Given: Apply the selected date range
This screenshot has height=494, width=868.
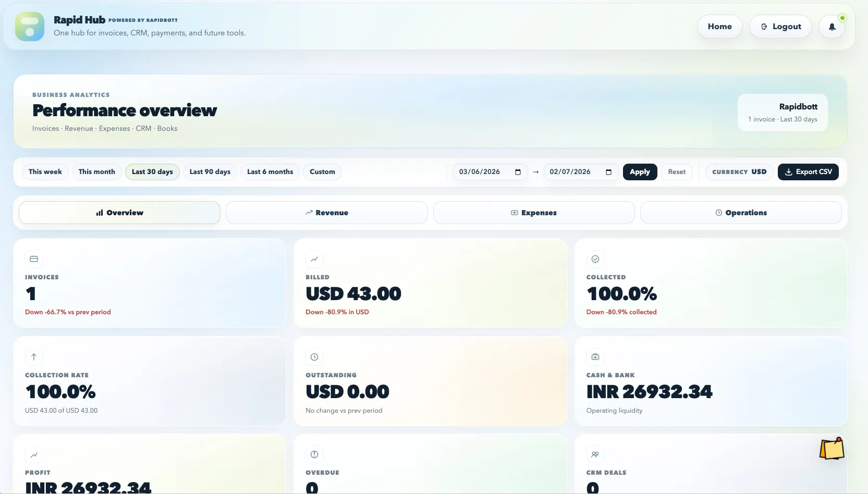Looking at the screenshot, I should (640, 172).
